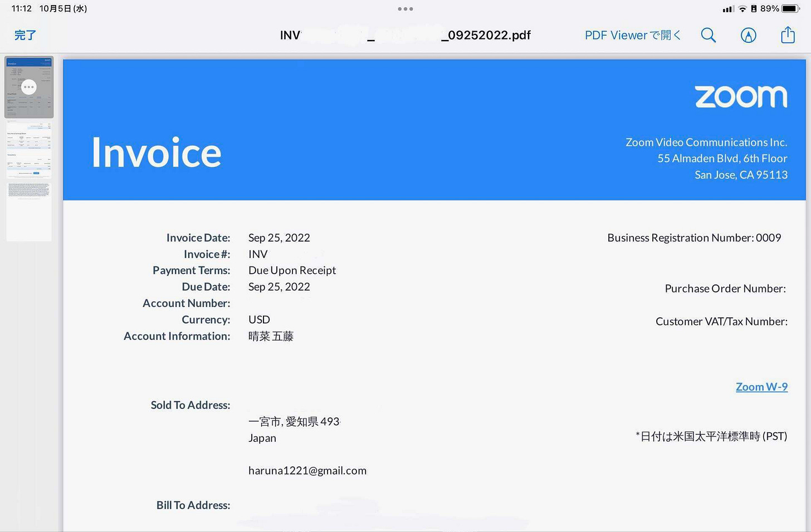Click the Bill To Address label
811x532 pixels.
click(193, 505)
